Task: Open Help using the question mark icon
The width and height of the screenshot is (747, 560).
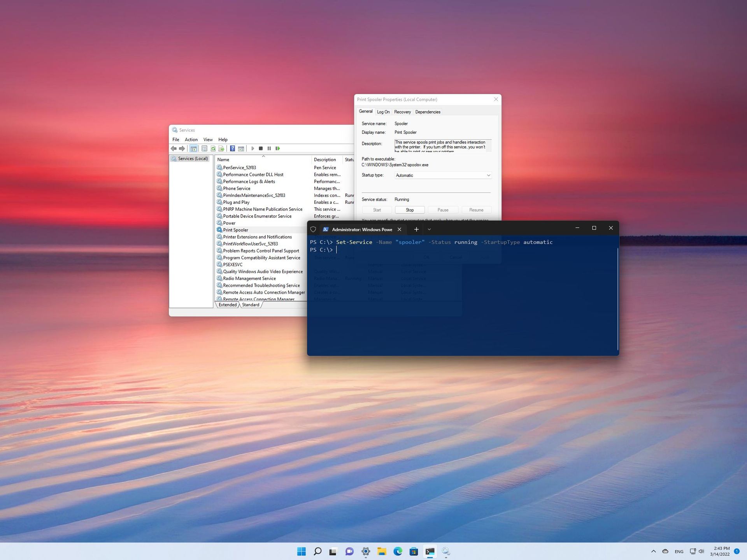Action: point(232,148)
